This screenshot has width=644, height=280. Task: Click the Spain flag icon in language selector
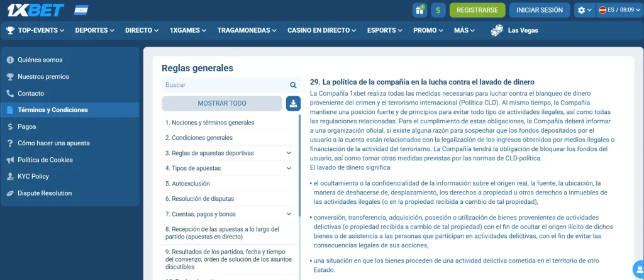coord(603,10)
